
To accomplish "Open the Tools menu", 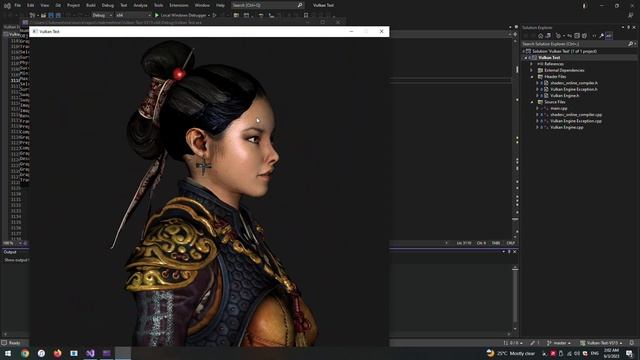I will coord(158,5).
